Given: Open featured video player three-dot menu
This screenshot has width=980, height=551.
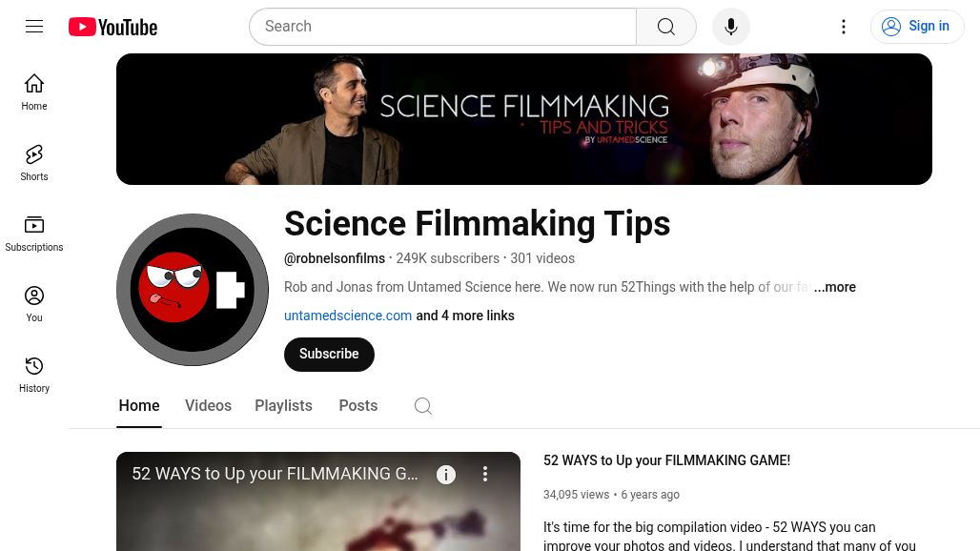Looking at the screenshot, I should point(485,474).
